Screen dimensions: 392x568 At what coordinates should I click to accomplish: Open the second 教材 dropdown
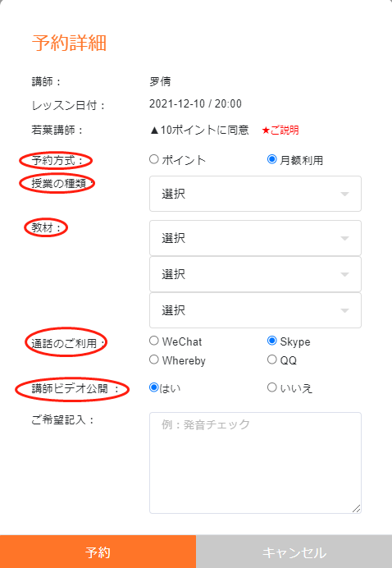[255, 274]
